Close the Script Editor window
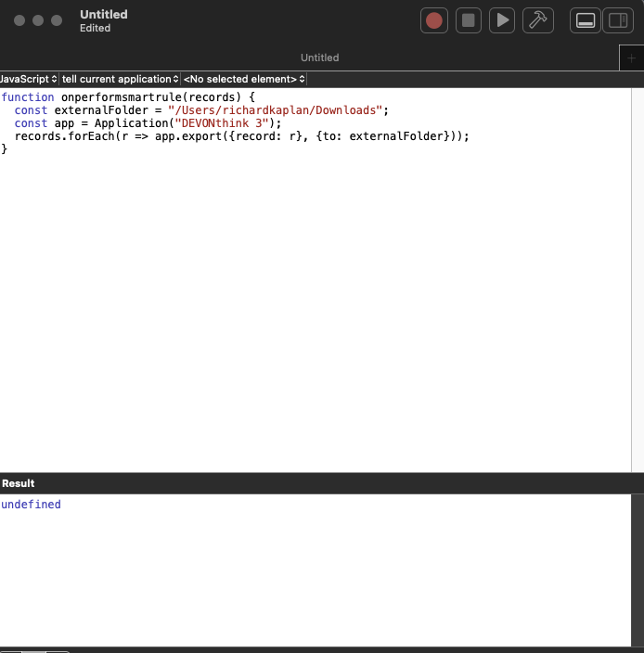 click(x=19, y=20)
